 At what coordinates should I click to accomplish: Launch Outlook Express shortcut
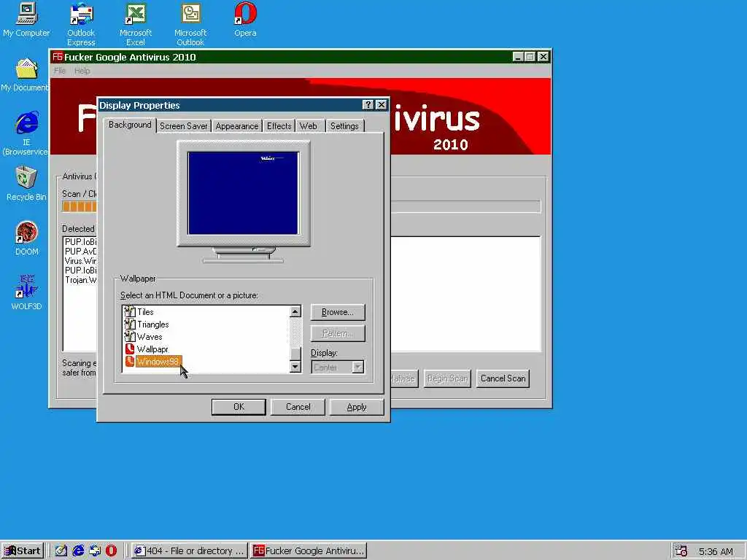click(x=81, y=24)
